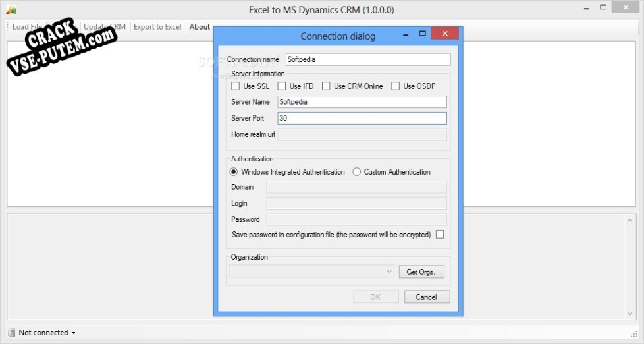The image size is (644, 344).
Task: Maximize the Connection dialog window
Action: 423,34
